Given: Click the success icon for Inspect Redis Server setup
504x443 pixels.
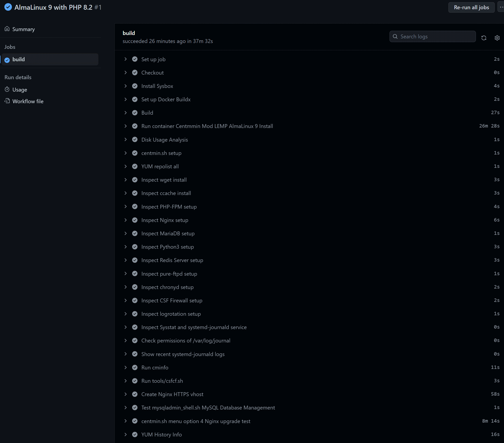Looking at the screenshot, I should coord(135,260).
